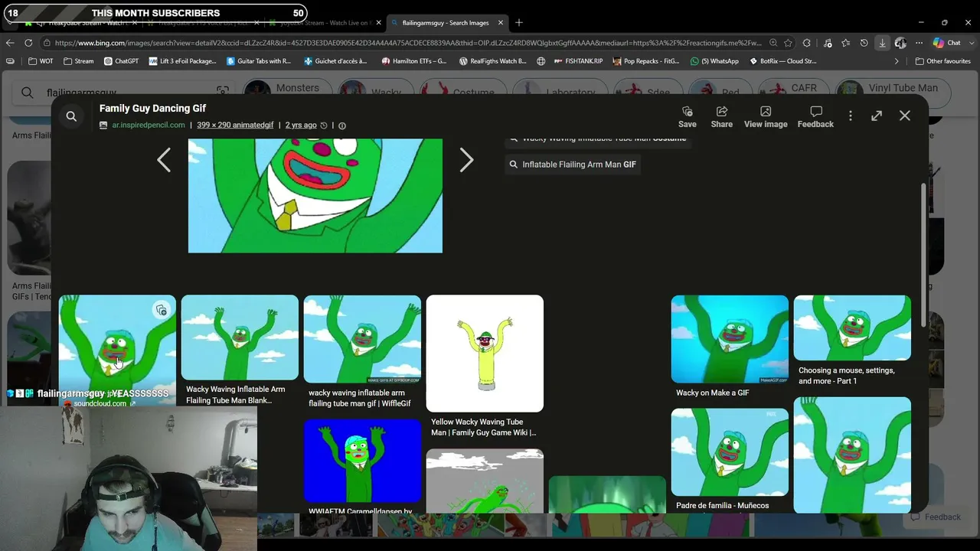Send Feedback for this image
980x551 pixels.
(x=815, y=116)
